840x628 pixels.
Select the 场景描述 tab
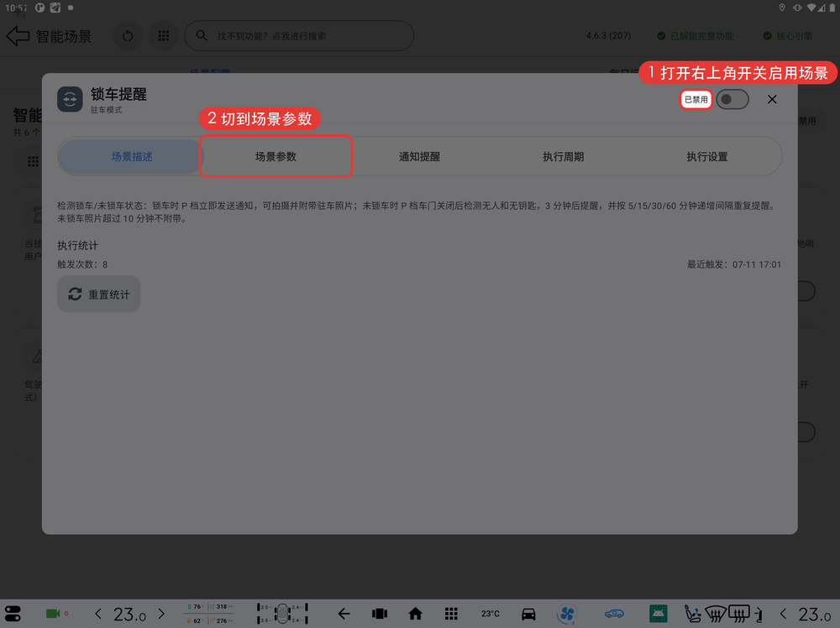tap(132, 157)
